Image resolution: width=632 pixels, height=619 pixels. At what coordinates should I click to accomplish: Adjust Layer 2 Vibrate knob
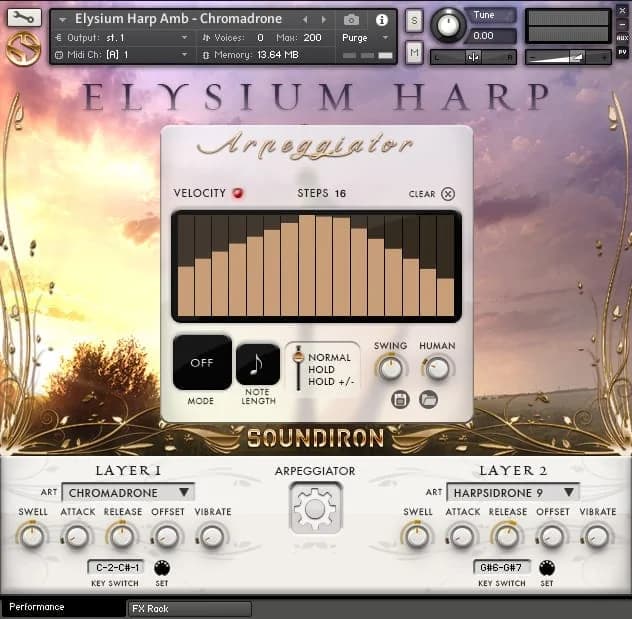[x=597, y=536]
